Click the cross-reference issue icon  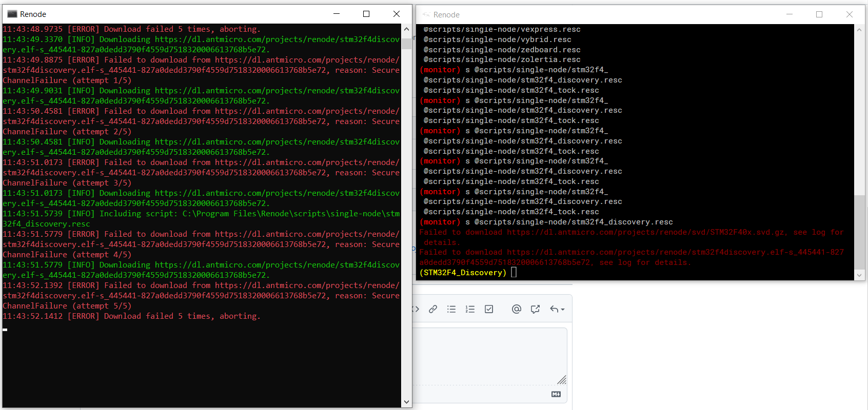tap(536, 309)
